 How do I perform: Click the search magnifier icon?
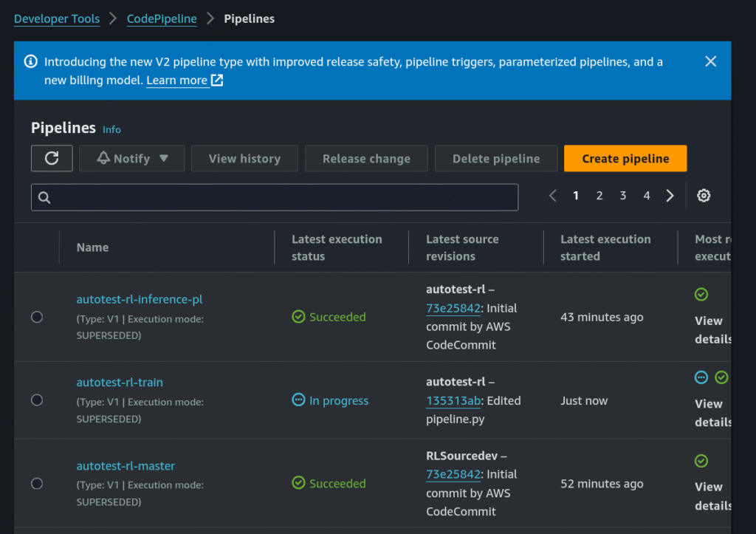[x=44, y=197]
